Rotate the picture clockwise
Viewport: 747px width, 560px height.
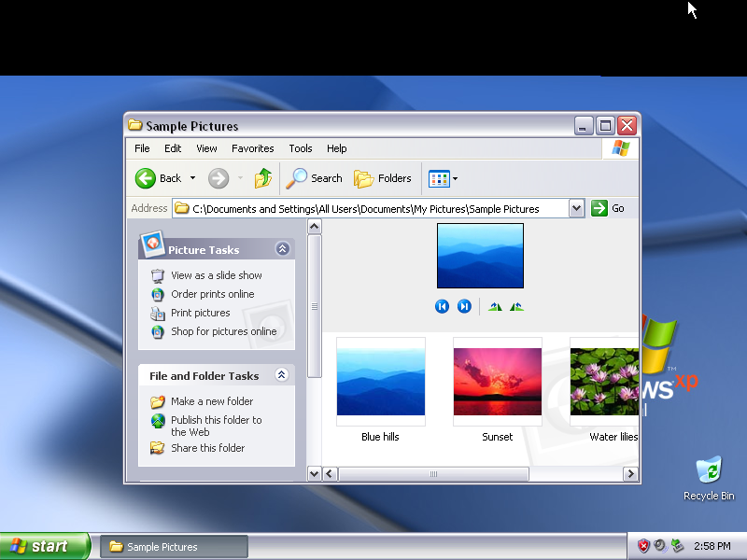495,306
